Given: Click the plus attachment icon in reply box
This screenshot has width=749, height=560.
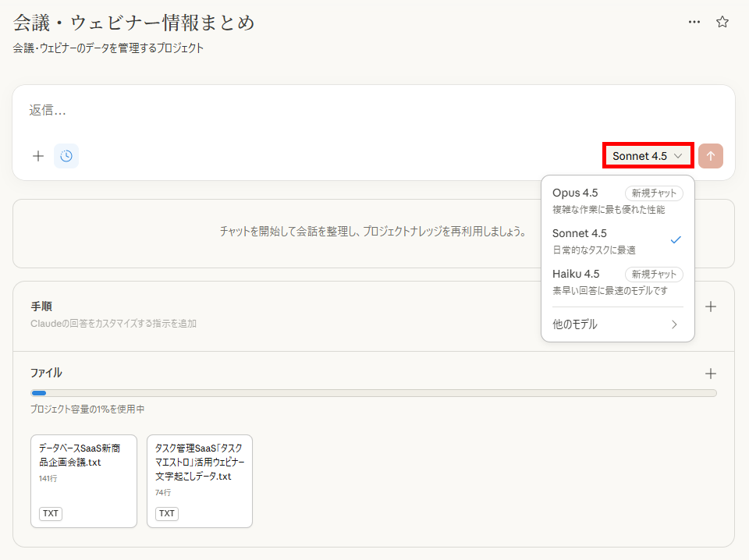Looking at the screenshot, I should 37,156.
